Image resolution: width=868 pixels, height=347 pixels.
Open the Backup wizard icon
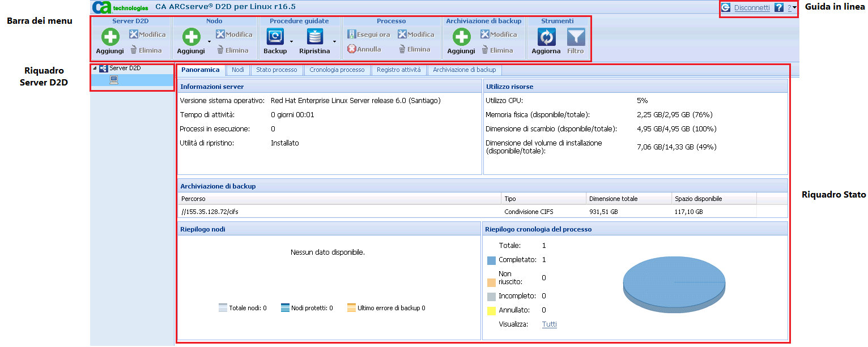(x=275, y=37)
